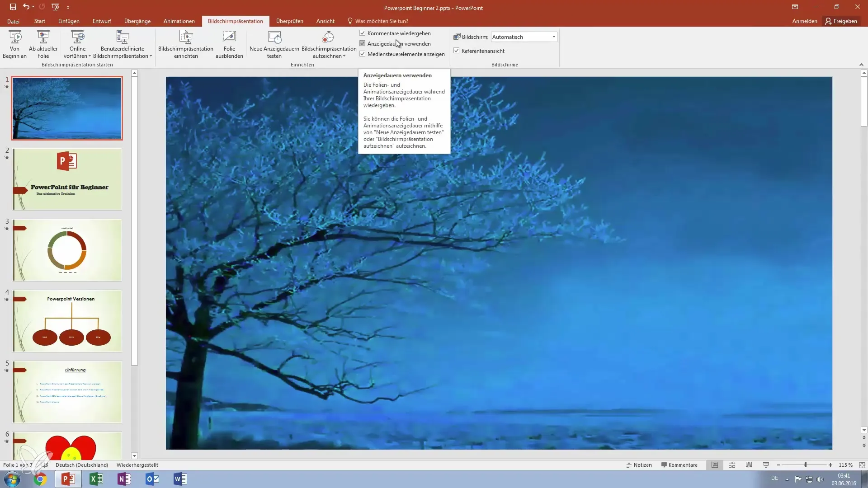The width and height of the screenshot is (868, 488).
Task: Select slide 4 Powerpoint Versionen thumbnail
Action: click(67, 321)
